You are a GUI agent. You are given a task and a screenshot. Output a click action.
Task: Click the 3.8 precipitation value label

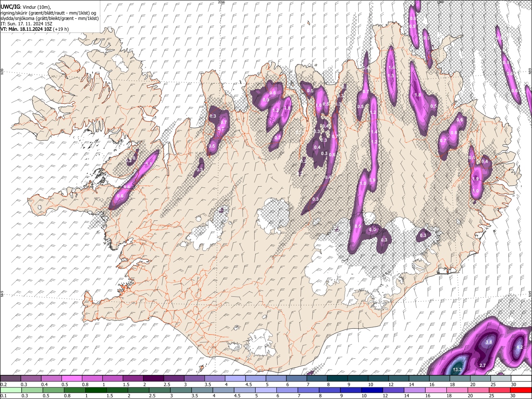489,342
